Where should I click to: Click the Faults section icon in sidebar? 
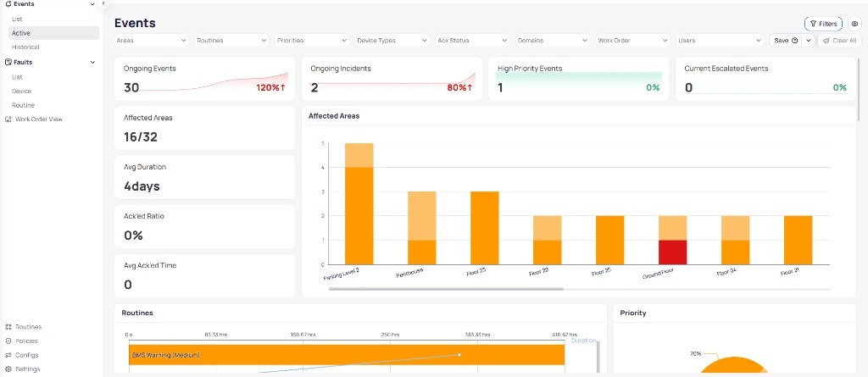[x=8, y=62]
